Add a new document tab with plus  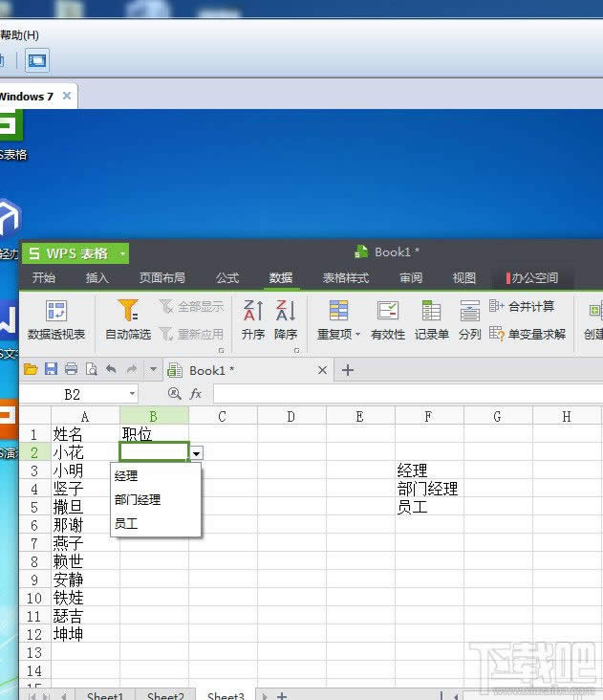348,370
